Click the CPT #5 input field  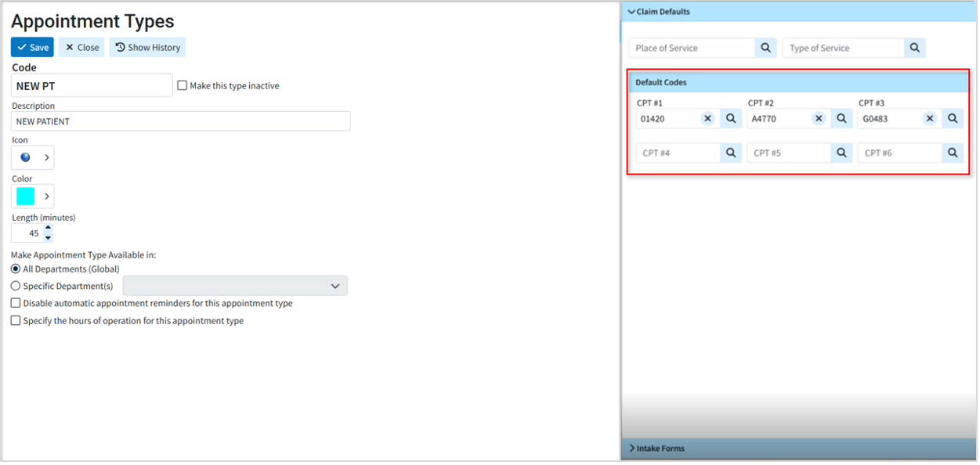pyautogui.click(x=790, y=153)
